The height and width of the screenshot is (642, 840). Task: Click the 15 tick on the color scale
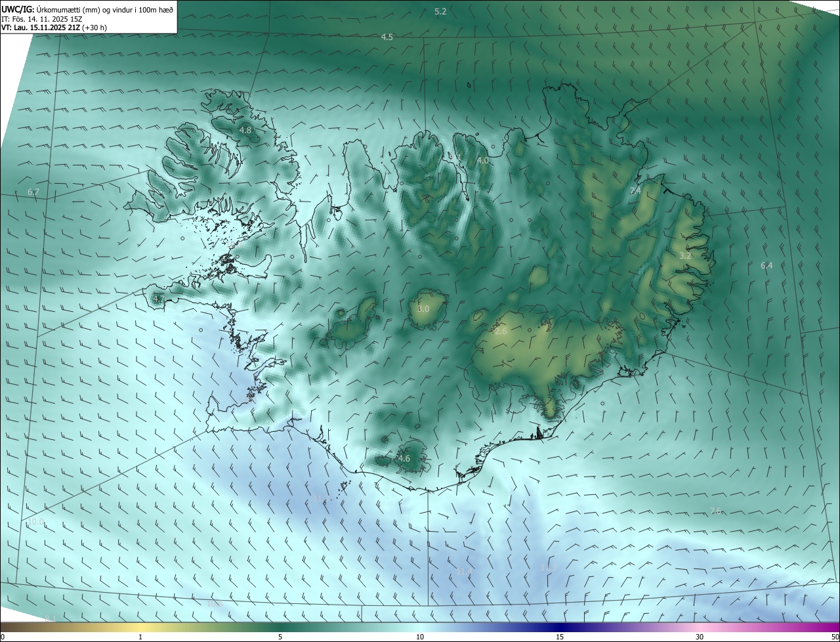(560, 637)
